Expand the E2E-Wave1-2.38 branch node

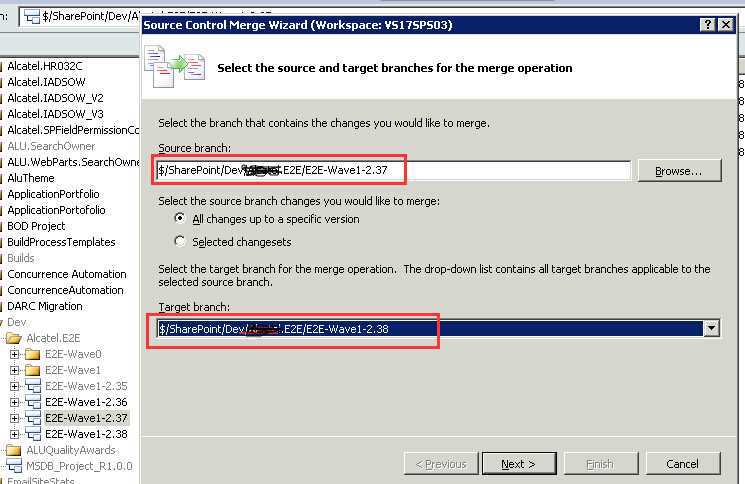point(14,434)
